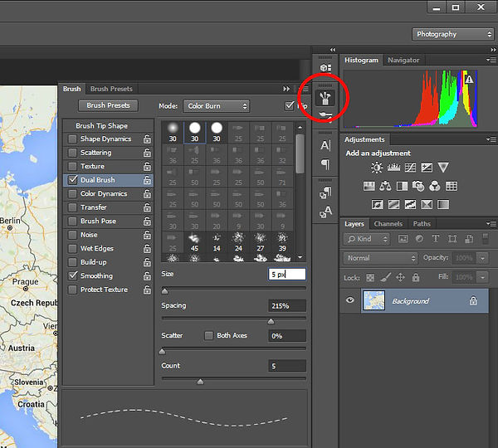Click the Brush Presets button
The width and height of the screenshot is (498, 448).
click(x=108, y=105)
